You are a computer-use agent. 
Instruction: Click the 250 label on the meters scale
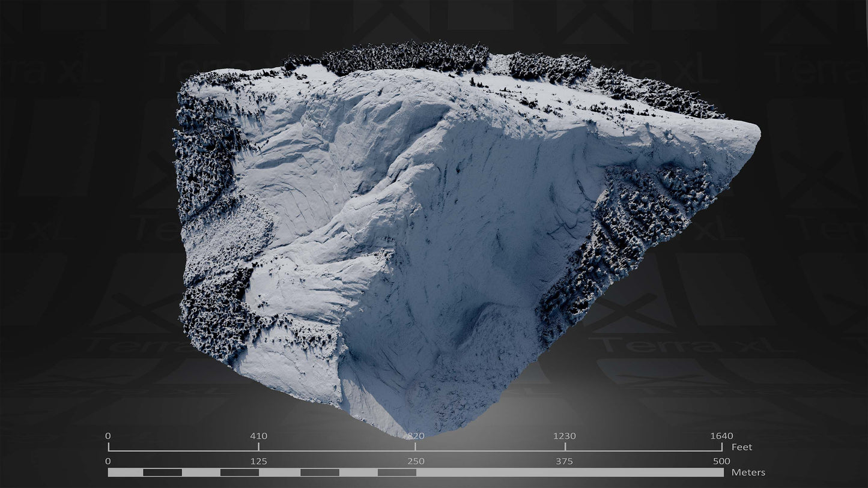point(416,462)
